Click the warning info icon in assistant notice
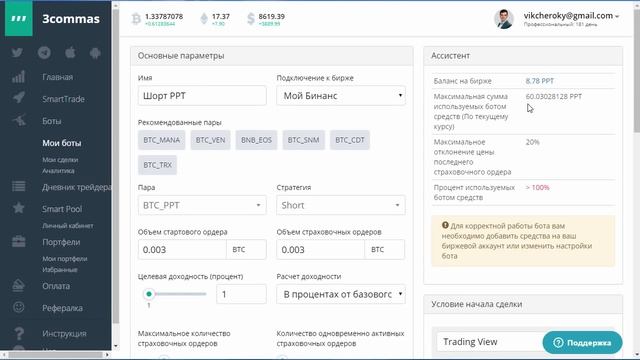Viewport: 640px width, 360px height. [x=445, y=225]
